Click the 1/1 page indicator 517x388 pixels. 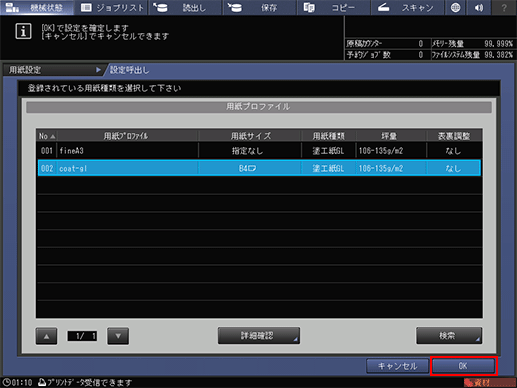[82, 336]
